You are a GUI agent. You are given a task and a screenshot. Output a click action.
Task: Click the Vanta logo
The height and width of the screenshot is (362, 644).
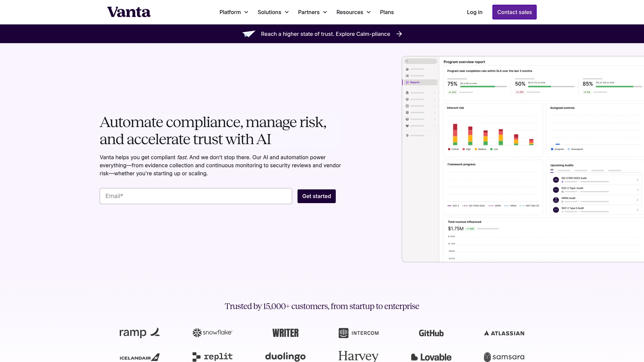click(x=129, y=12)
